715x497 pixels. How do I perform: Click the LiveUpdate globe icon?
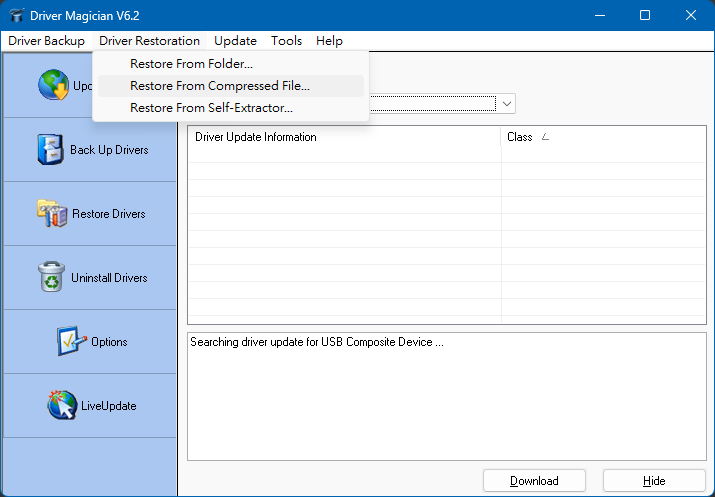tap(62, 406)
